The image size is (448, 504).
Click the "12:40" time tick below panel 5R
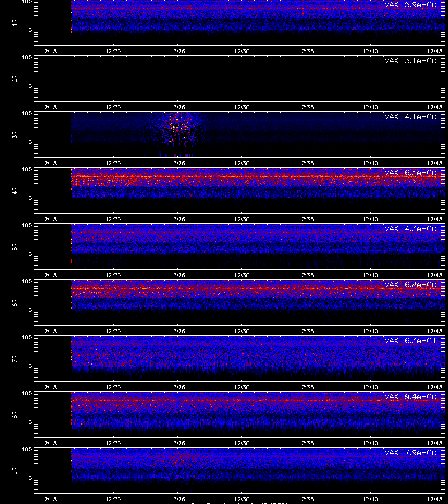370,275
